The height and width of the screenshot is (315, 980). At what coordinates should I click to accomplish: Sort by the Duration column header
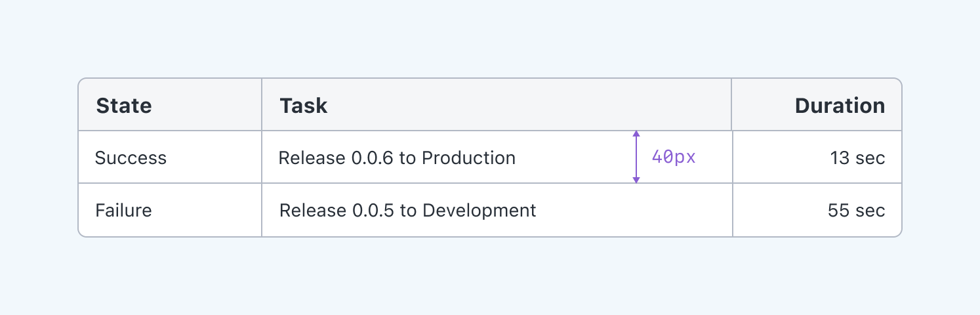tap(840, 106)
